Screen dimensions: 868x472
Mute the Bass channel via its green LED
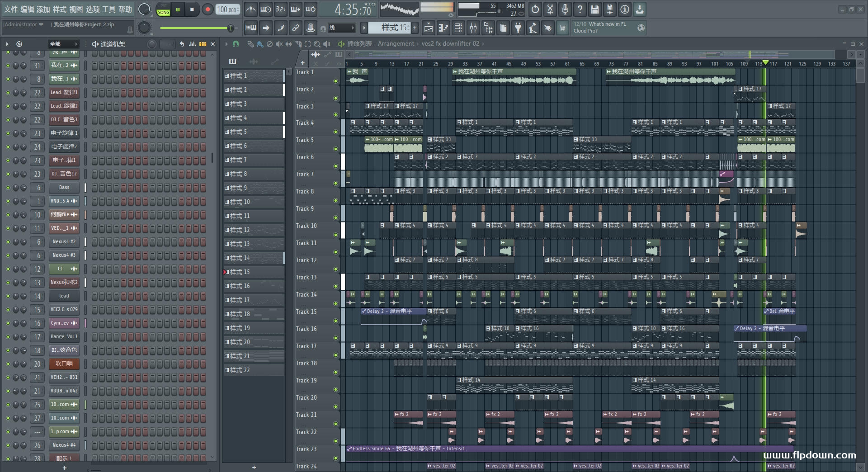[8, 188]
